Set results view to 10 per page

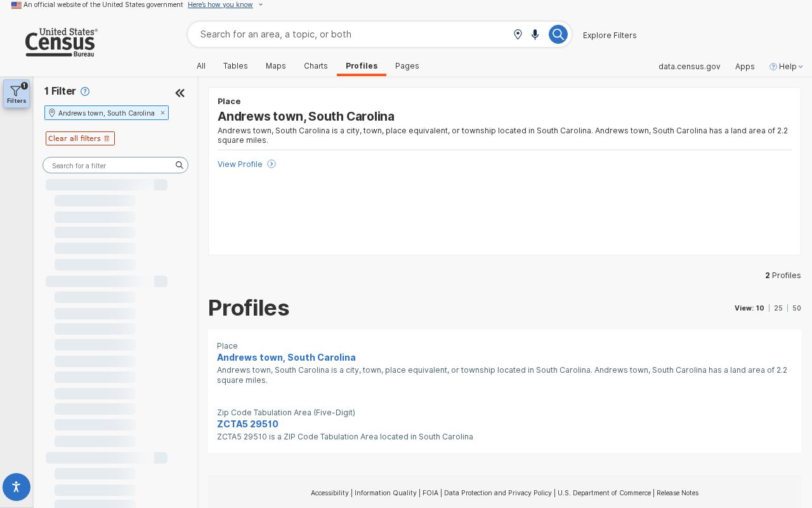[x=759, y=308]
